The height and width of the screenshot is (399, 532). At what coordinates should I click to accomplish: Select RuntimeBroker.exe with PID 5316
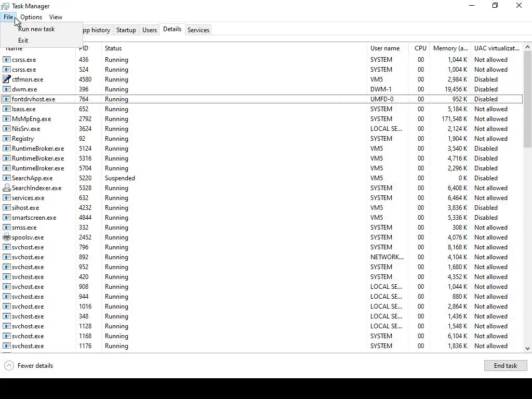[262, 158]
